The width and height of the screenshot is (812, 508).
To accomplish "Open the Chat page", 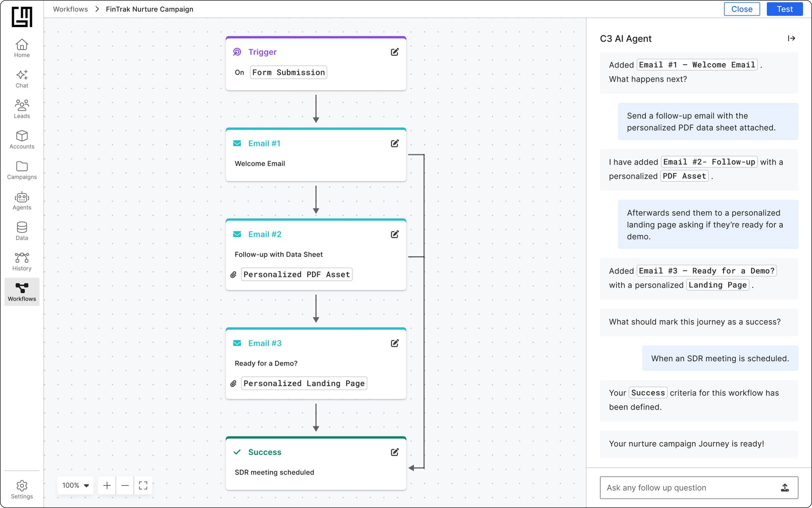I will click(22, 79).
